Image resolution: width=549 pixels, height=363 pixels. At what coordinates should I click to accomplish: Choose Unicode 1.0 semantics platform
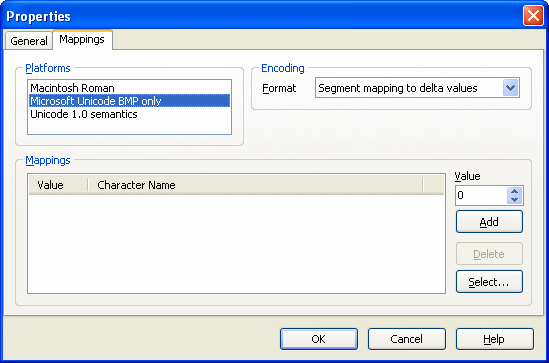tap(129, 114)
